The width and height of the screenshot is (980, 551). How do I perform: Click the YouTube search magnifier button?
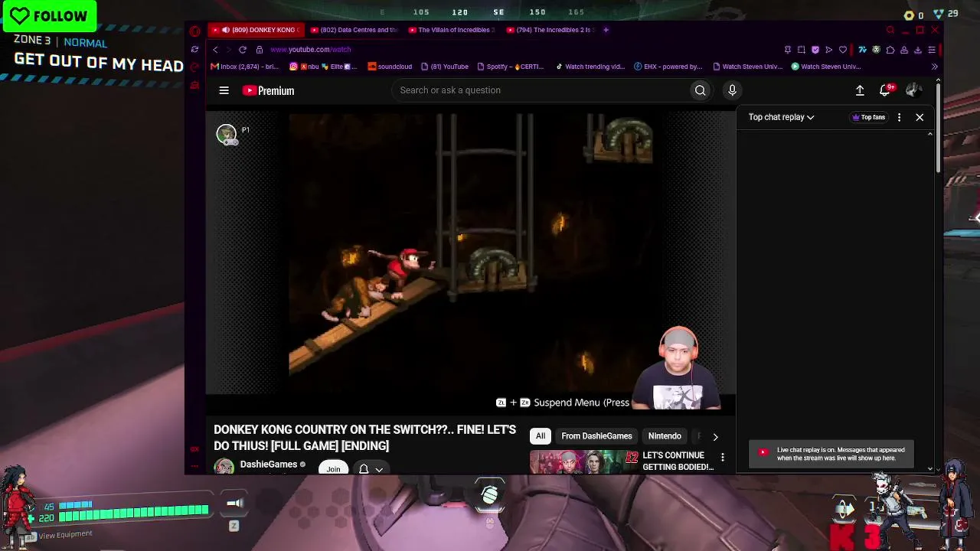(x=700, y=90)
